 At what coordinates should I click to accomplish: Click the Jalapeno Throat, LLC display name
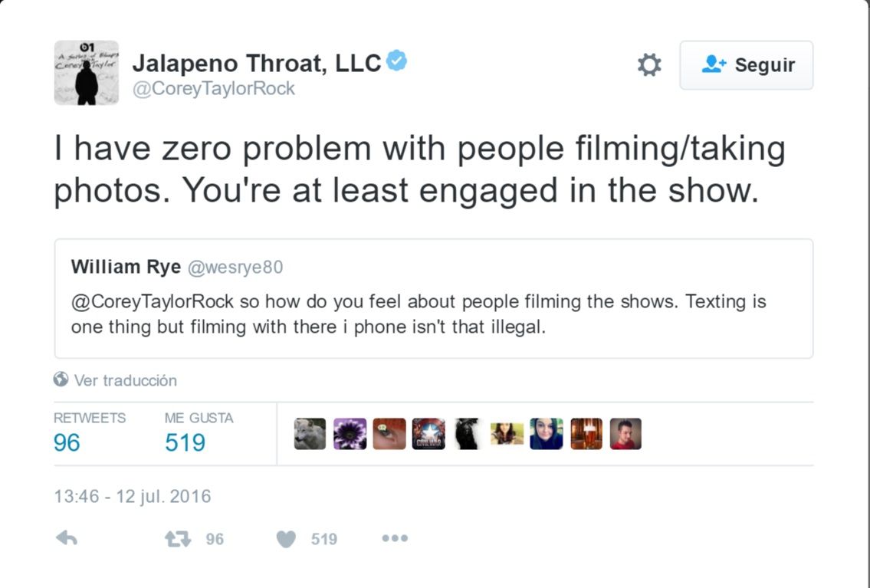[x=256, y=64]
